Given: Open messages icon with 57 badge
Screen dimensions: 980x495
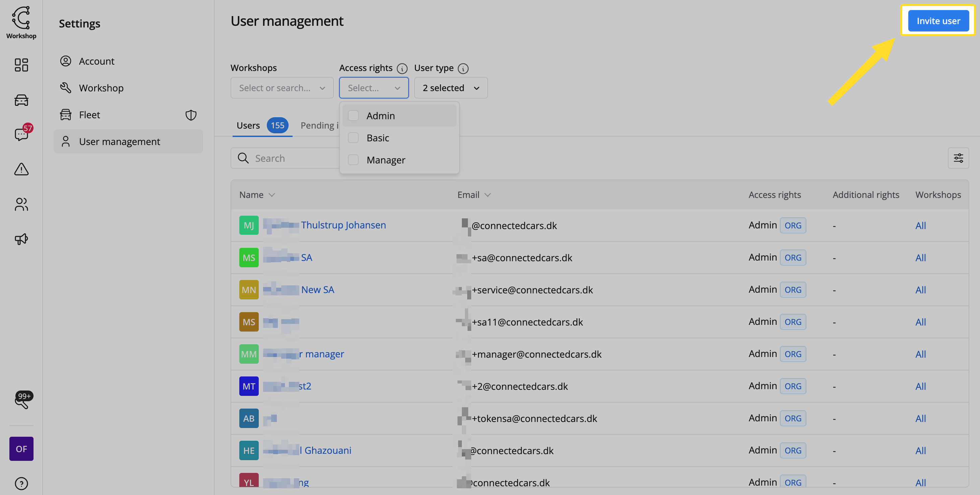Looking at the screenshot, I should point(21,134).
